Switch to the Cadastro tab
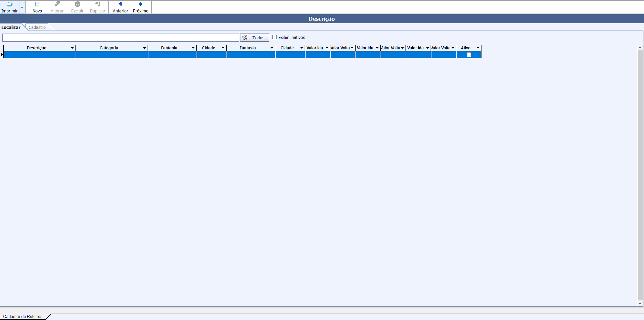644x320 pixels. [x=37, y=28]
